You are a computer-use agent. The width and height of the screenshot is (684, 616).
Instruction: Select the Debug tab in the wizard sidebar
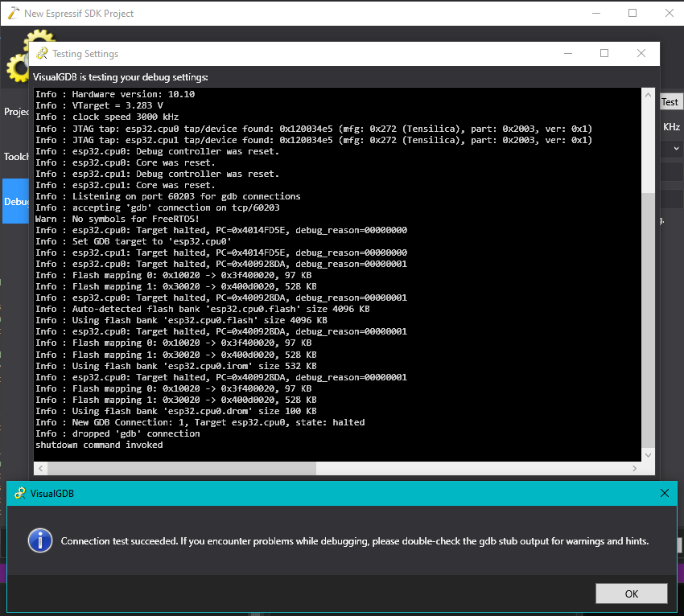coord(16,201)
